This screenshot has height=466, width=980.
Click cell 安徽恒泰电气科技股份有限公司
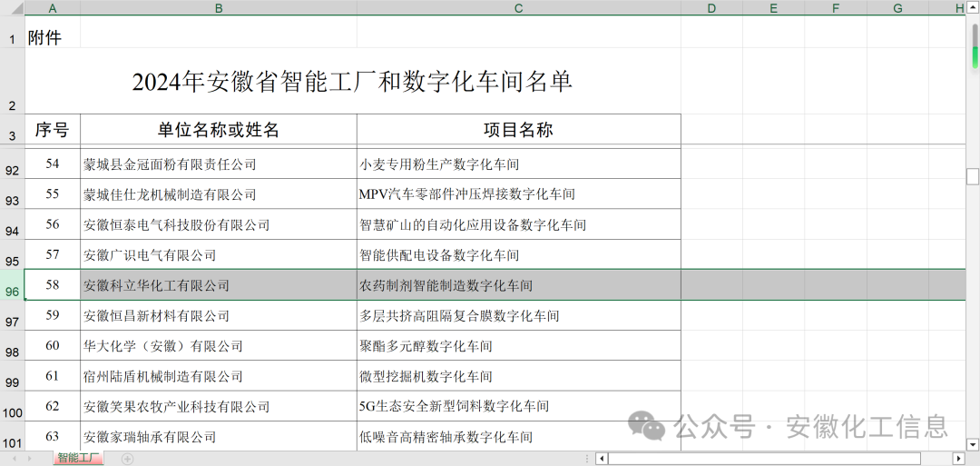[x=219, y=224]
